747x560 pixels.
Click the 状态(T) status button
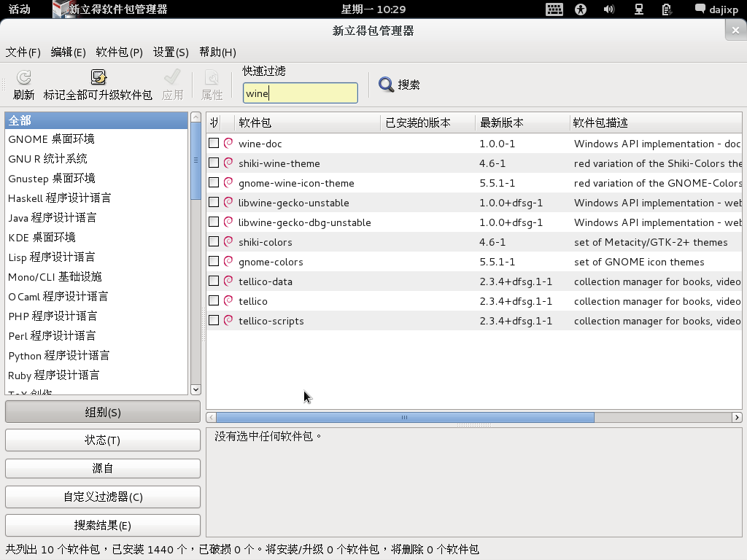[103, 440]
